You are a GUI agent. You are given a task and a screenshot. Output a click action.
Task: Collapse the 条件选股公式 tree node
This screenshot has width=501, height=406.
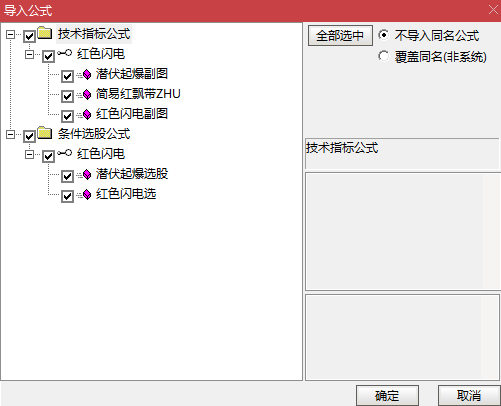[11, 134]
